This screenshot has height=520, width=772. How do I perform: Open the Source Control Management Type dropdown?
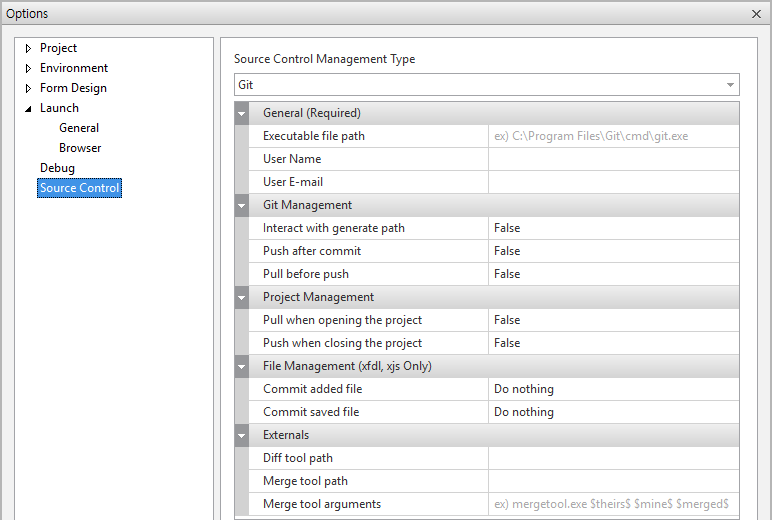[731, 85]
